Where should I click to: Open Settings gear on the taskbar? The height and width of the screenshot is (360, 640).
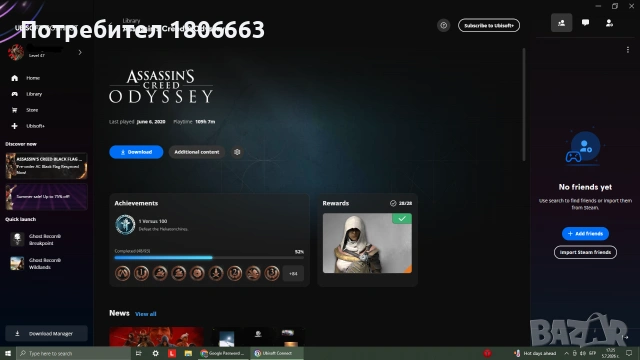pyautogui.click(x=156, y=353)
